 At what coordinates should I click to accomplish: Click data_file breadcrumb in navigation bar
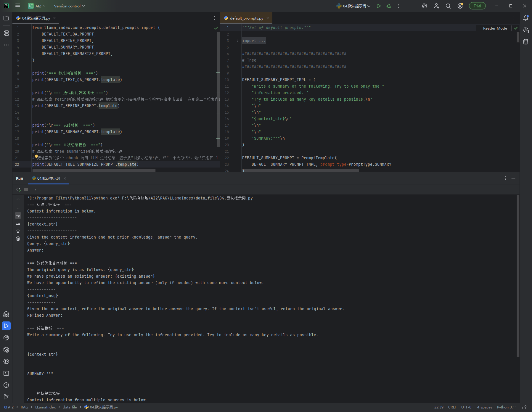70,407
